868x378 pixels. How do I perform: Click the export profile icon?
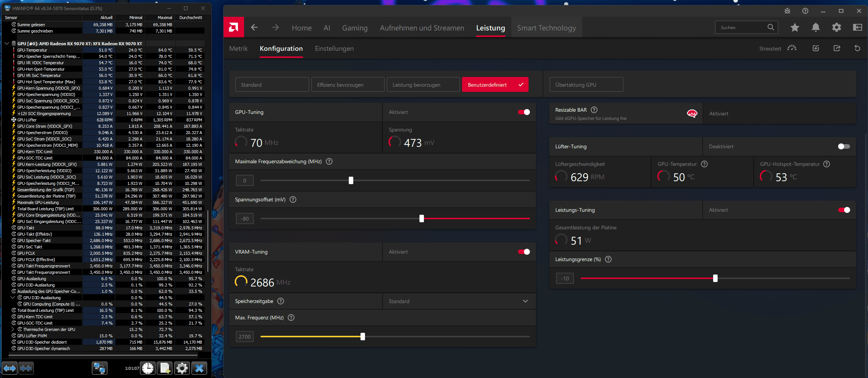tap(837, 48)
